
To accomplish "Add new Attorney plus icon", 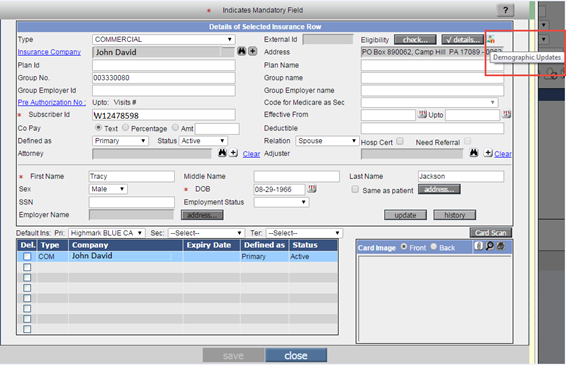I will pos(233,153).
